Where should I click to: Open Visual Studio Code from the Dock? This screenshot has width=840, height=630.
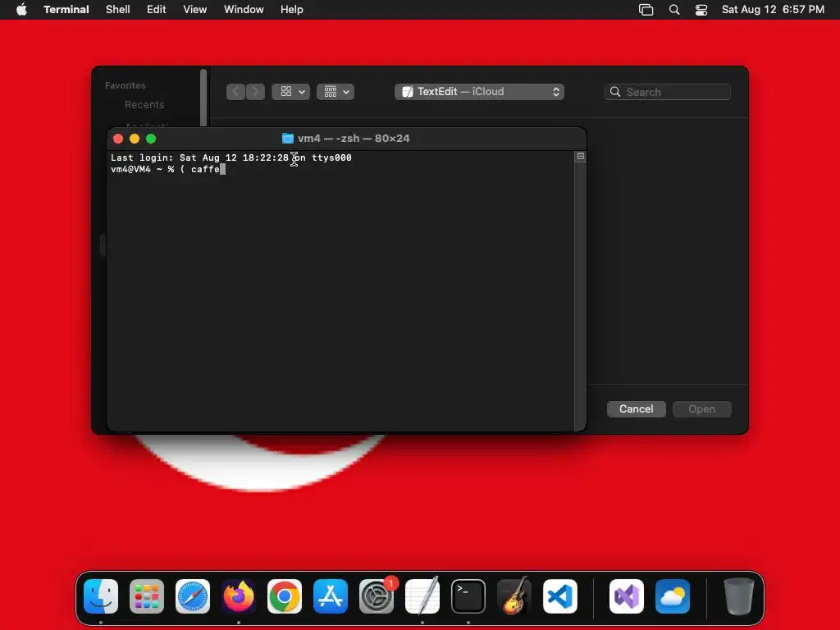[560, 596]
